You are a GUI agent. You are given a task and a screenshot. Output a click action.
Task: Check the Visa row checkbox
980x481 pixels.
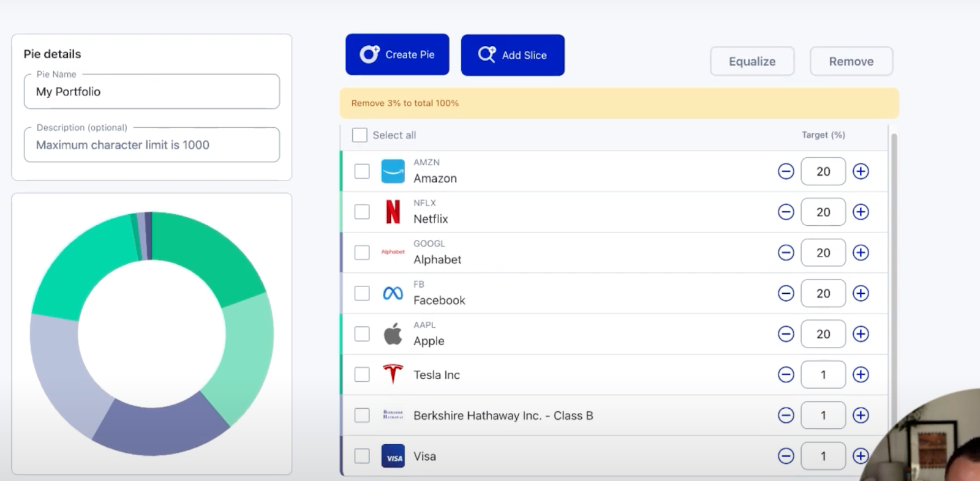point(362,456)
